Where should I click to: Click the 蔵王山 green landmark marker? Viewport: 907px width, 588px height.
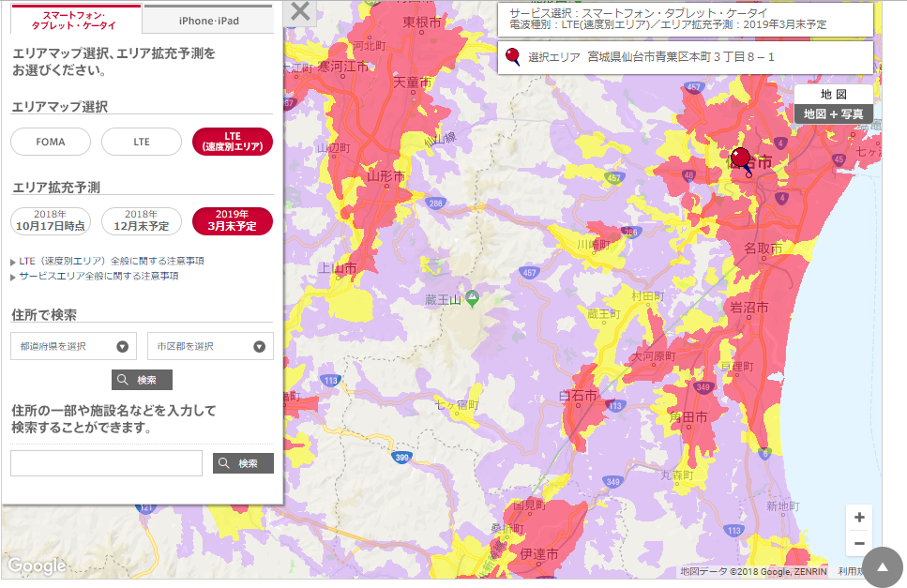pyautogui.click(x=472, y=298)
